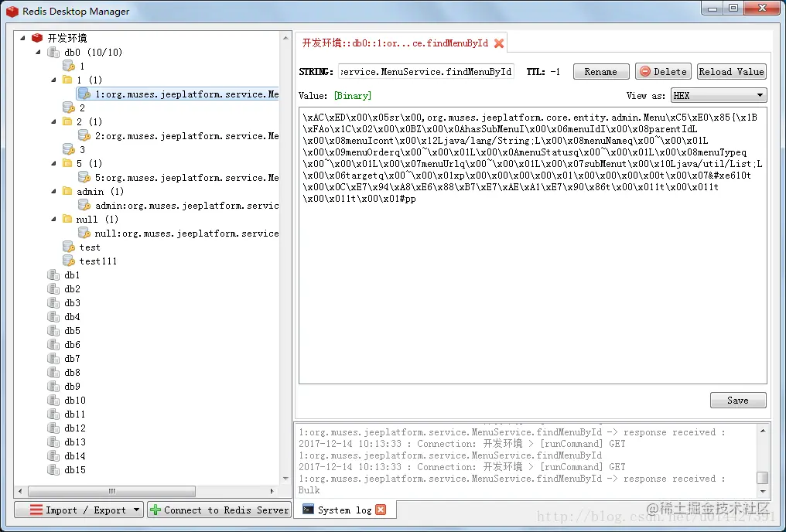Click the db3 database icon
The height and width of the screenshot is (532, 786).
tap(53, 302)
